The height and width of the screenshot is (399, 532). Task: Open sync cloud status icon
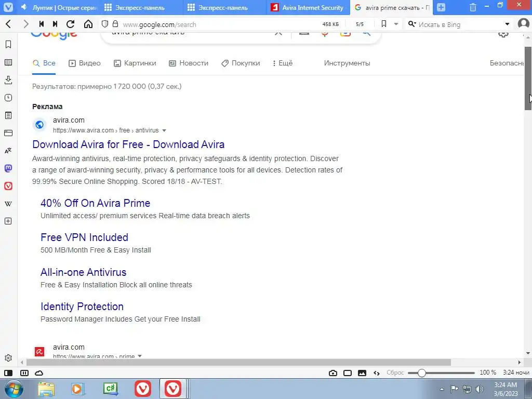39,373
